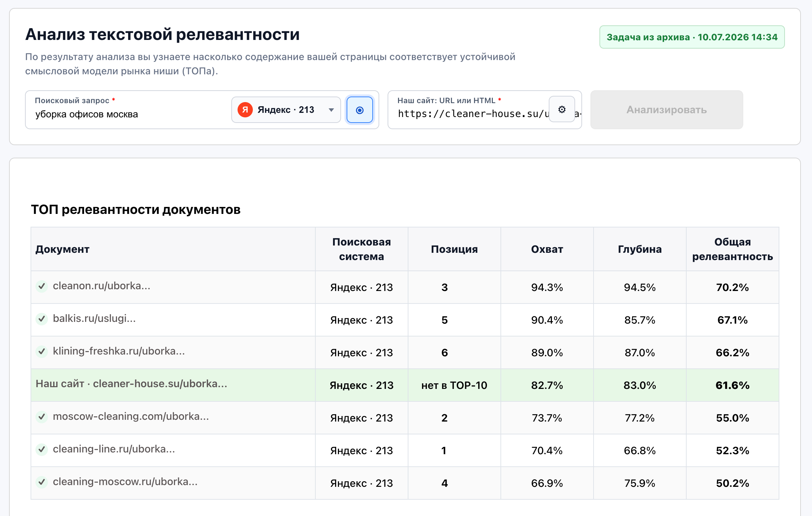The height and width of the screenshot is (516, 812).
Task: Open cleaning-moscow.ru/uborka... document link
Action: pos(125,482)
